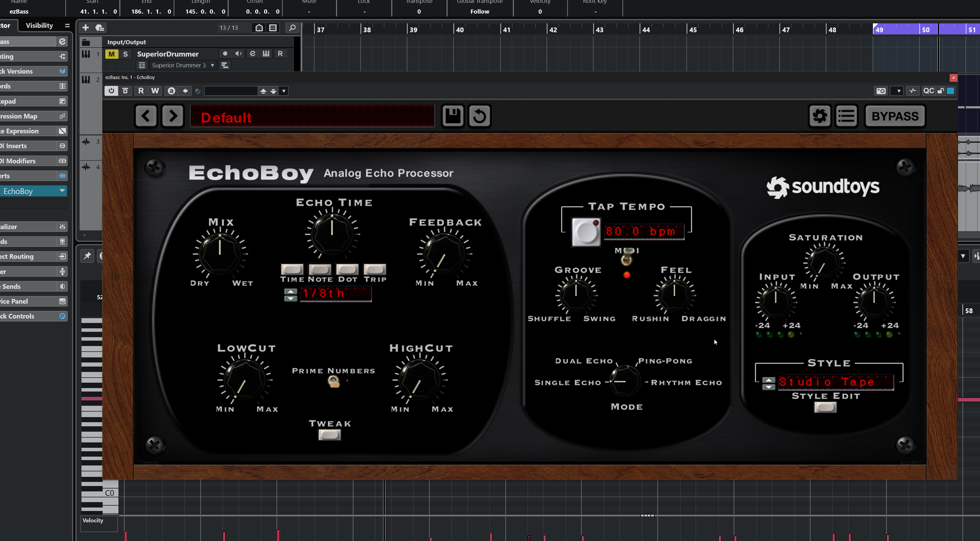Open the EchoBoy insert slot dropdown
This screenshot has width=980, height=541.
tap(62, 191)
